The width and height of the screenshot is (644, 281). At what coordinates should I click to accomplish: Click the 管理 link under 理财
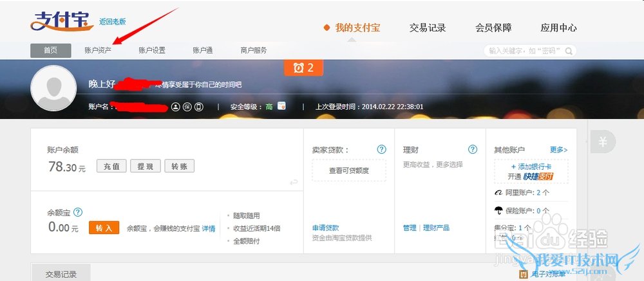[410, 228]
